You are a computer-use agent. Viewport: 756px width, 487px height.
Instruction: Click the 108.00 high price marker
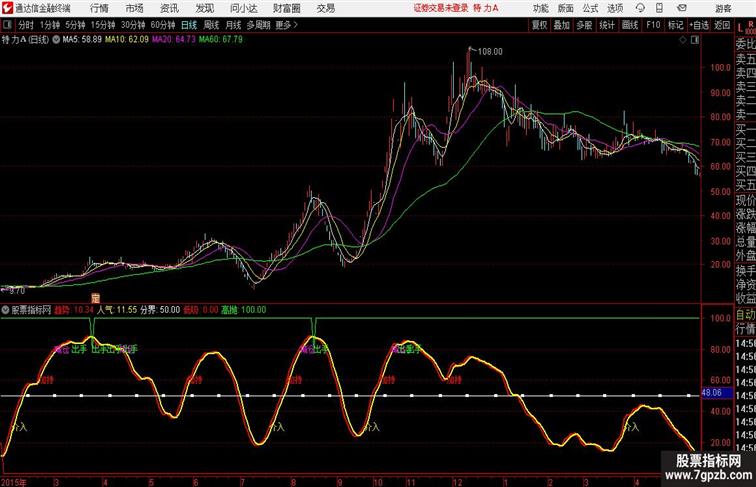coord(490,52)
